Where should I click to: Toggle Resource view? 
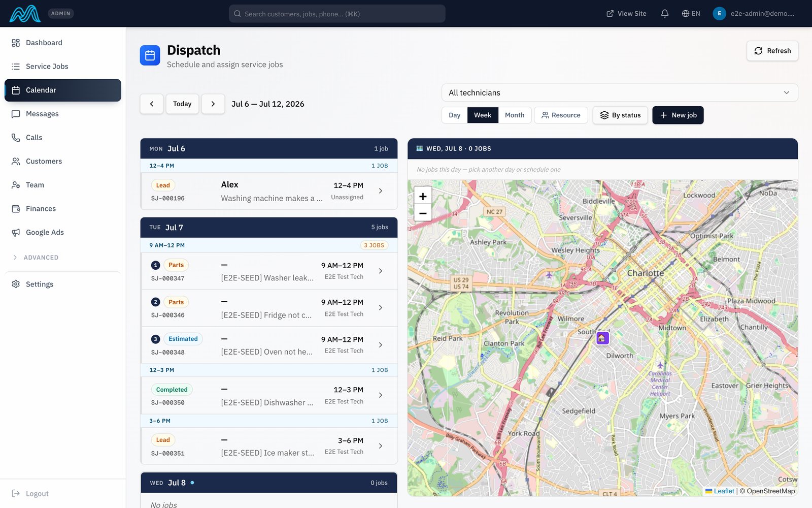tap(561, 115)
